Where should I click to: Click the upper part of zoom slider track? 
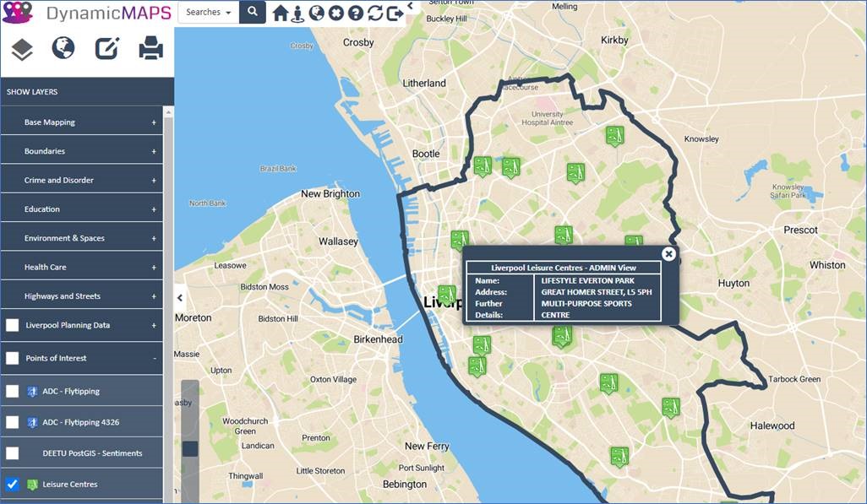(189, 409)
